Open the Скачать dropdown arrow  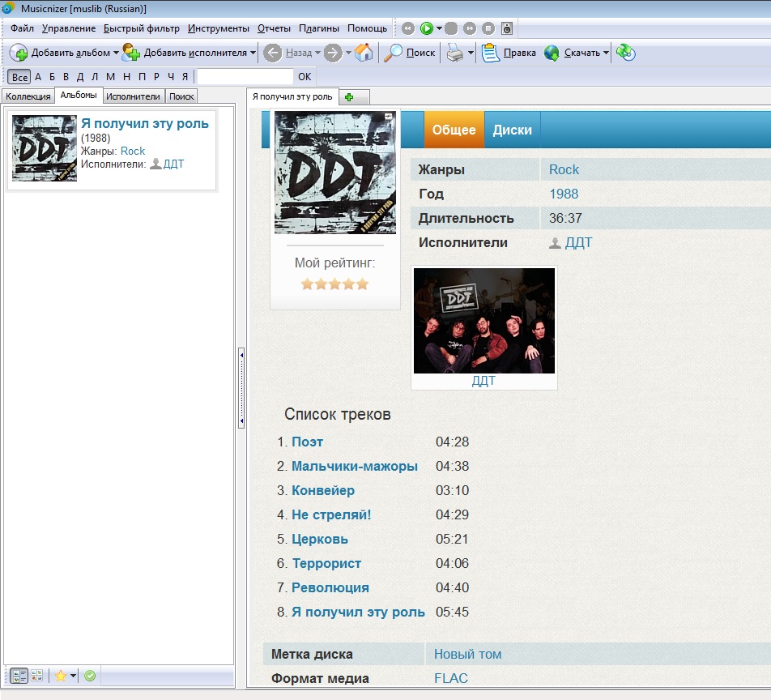[606, 53]
